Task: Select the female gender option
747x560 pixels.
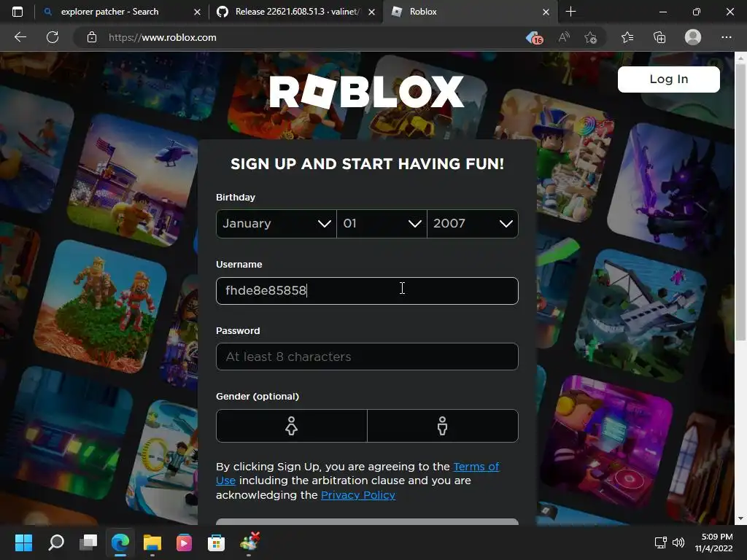Action: (x=292, y=426)
